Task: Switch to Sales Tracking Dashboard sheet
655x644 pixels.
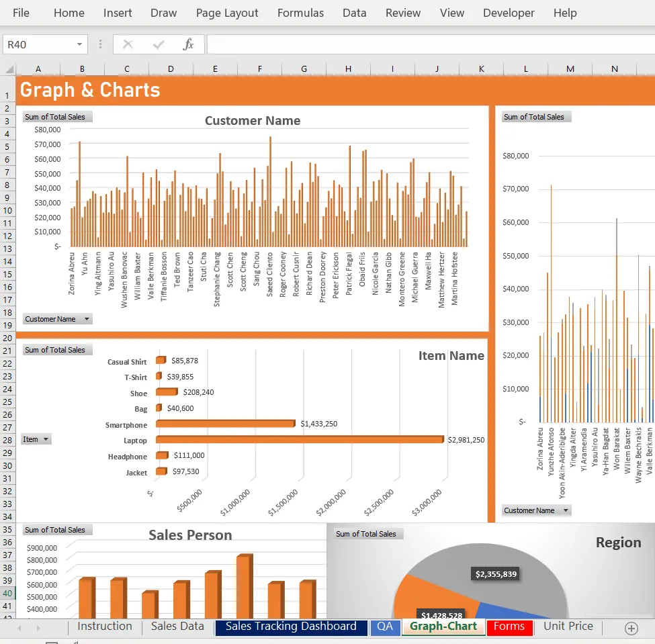Action: (291, 627)
